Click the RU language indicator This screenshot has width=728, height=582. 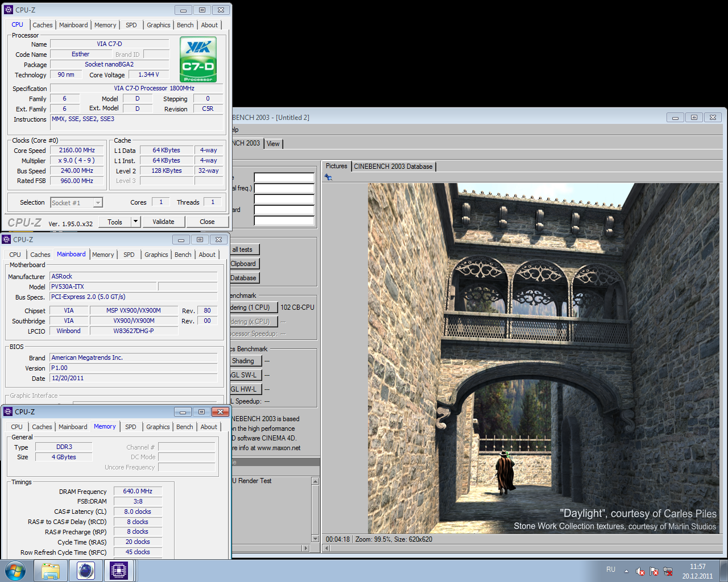click(x=611, y=569)
